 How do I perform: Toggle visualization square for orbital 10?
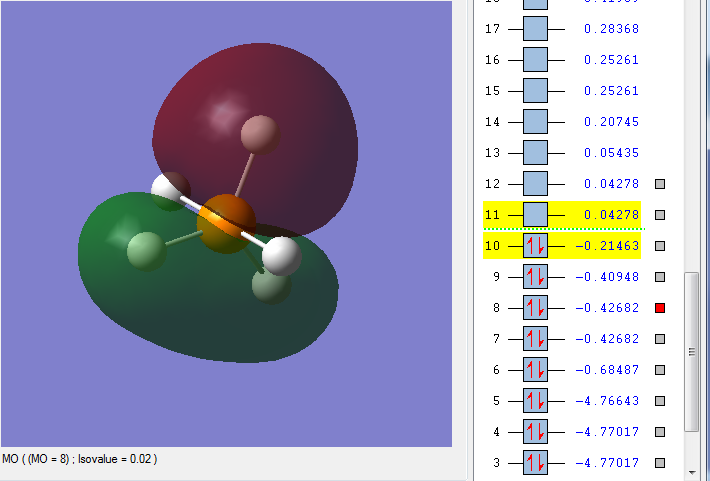tap(660, 246)
